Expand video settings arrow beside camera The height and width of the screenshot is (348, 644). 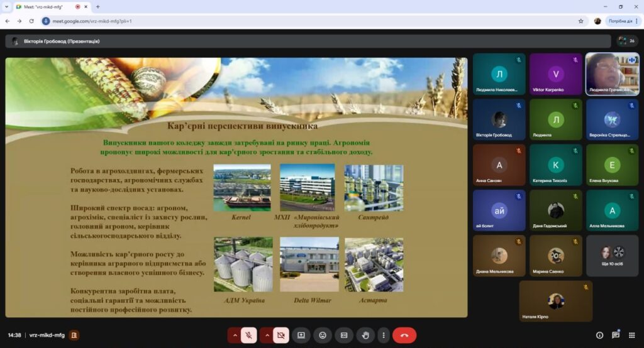266,335
